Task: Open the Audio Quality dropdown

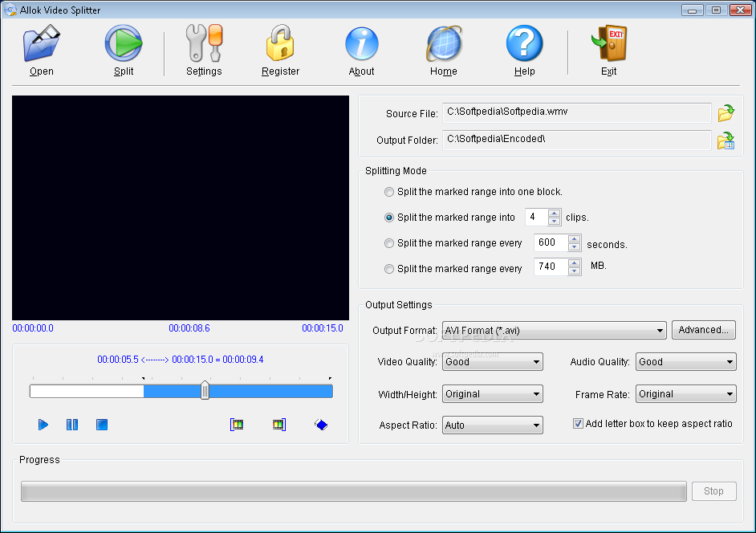Action: (686, 362)
